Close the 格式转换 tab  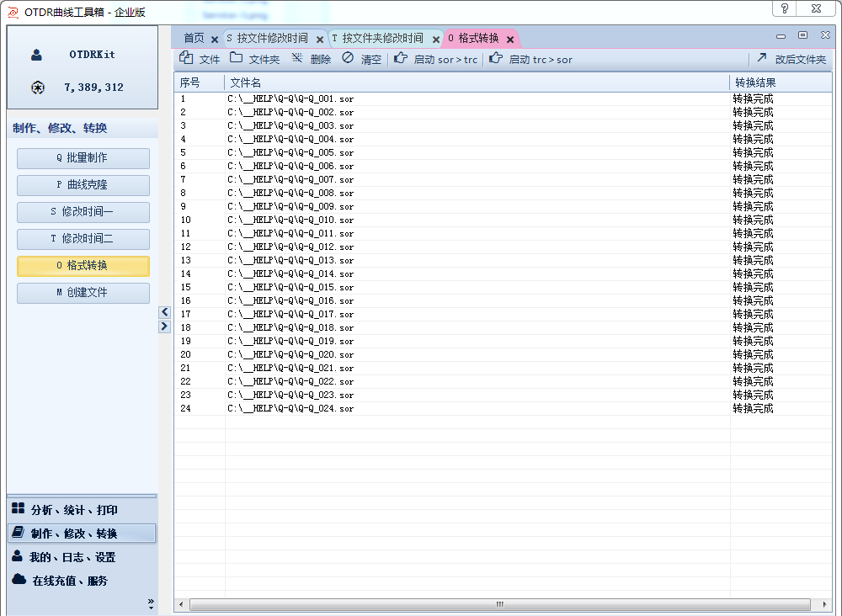click(x=510, y=40)
